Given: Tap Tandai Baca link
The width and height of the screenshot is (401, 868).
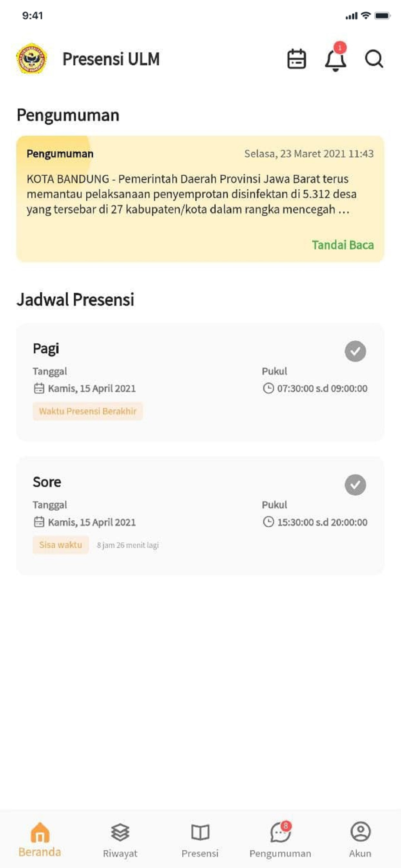Looking at the screenshot, I should pos(342,245).
